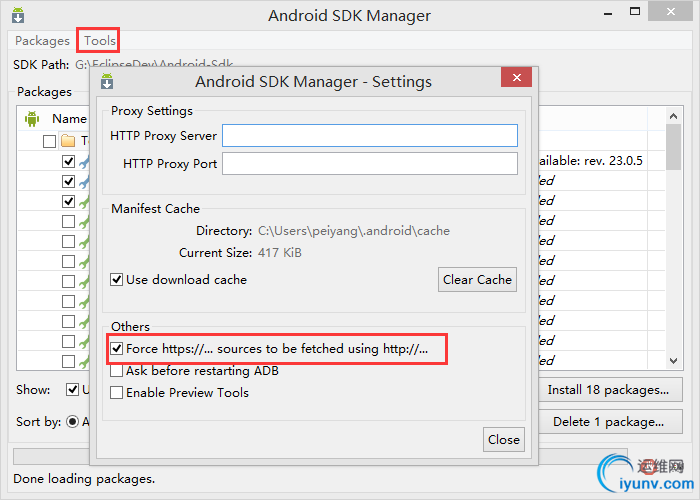This screenshot has width=700, height=500.
Task: Click the 417 KiB size value
Action: [279, 253]
